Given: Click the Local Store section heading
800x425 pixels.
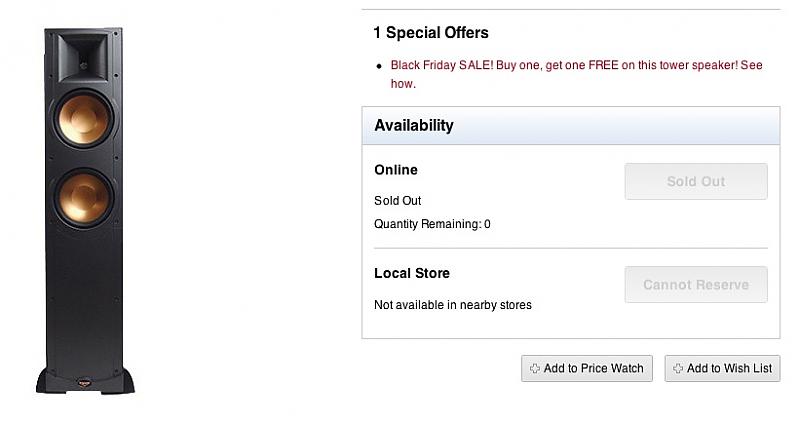Looking at the screenshot, I should (412, 273).
